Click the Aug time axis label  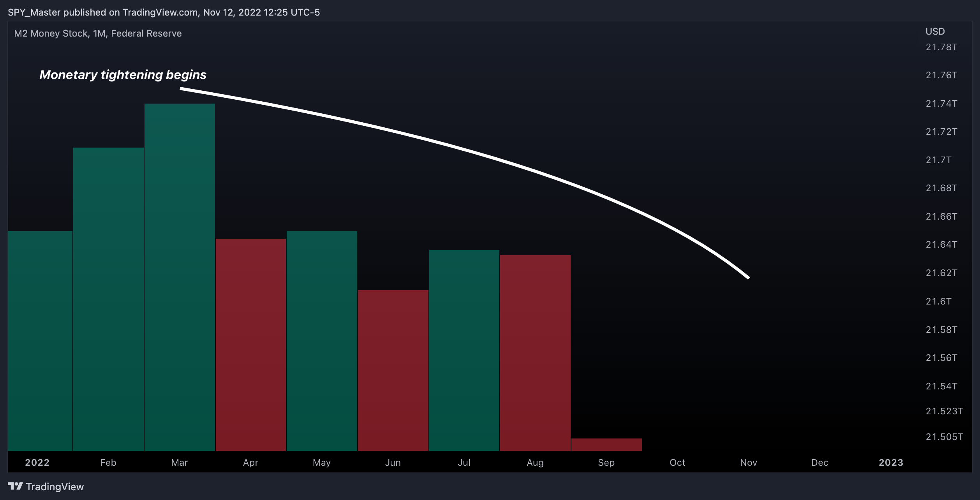pos(535,463)
